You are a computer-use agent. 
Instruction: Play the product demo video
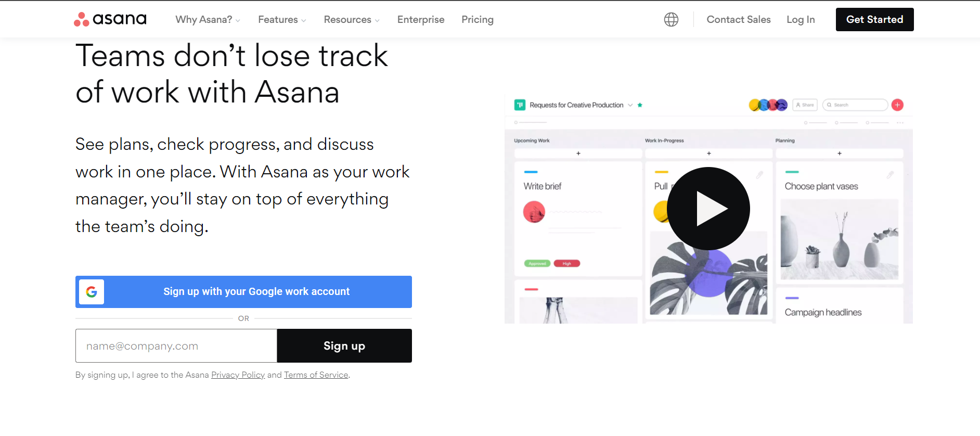[x=708, y=209]
